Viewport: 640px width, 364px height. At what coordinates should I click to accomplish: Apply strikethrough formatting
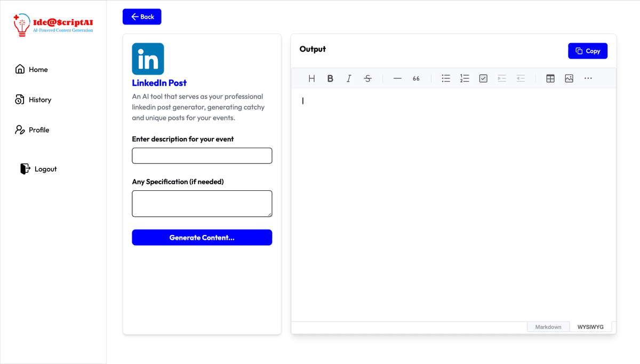367,78
